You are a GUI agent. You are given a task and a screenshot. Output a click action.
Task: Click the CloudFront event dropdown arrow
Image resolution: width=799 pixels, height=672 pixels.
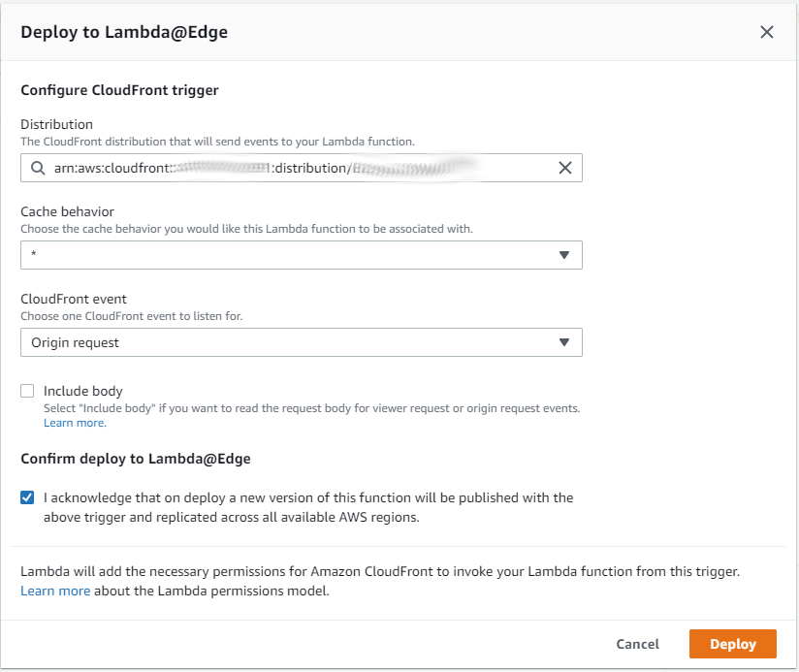coord(564,342)
